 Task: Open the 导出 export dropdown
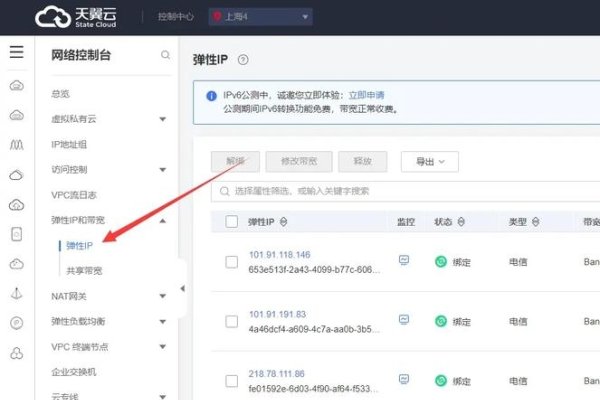[x=430, y=162]
